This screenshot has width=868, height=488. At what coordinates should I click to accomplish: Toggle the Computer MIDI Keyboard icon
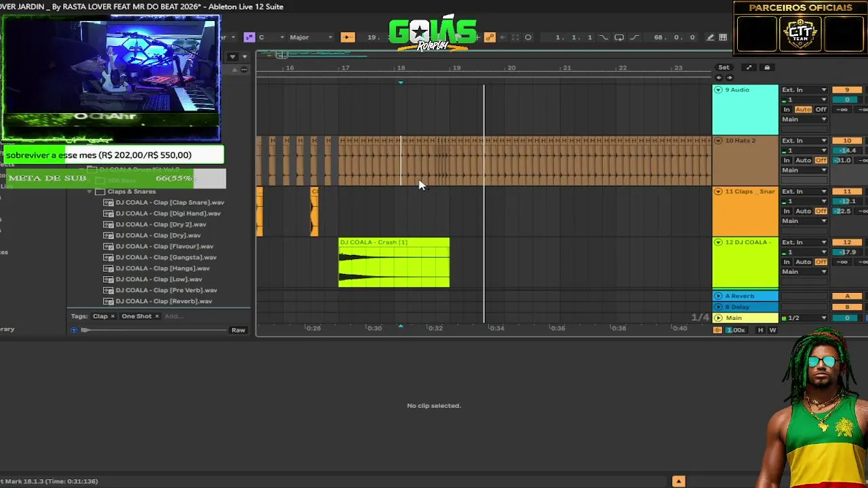(x=723, y=37)
